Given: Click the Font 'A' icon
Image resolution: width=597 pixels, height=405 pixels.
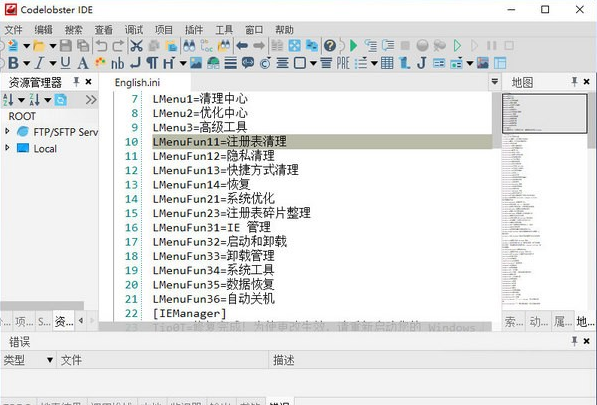Looking at the screenshot, I should pos(83,63).
